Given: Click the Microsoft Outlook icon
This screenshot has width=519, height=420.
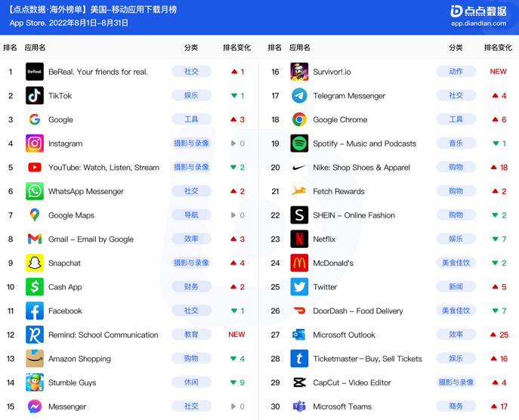Looking at the screenshot, I should point(299,335).
